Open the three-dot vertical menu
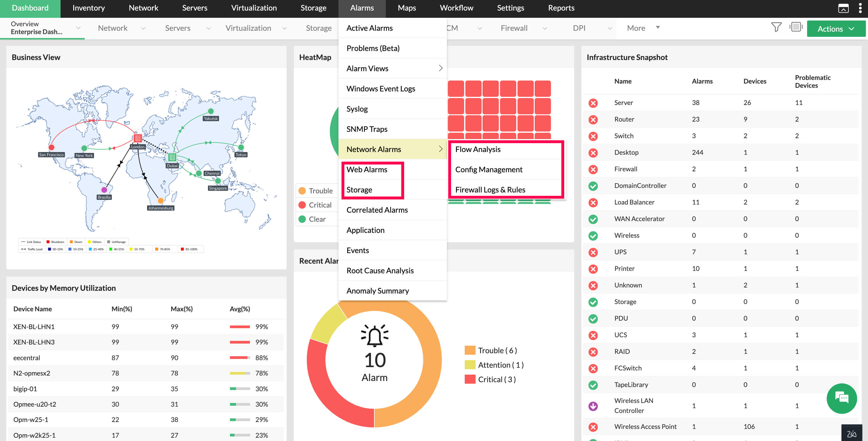Screen dimensions: 868x441 click(x=860, y=8)
